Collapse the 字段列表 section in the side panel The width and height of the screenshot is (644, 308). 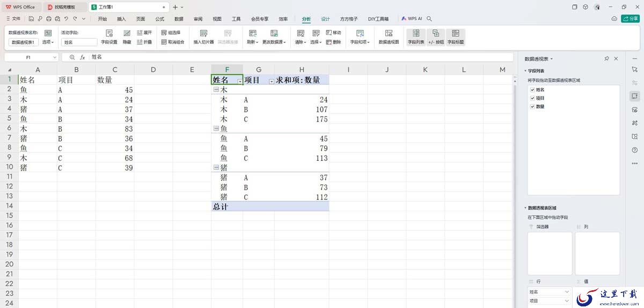[x=526, y=71]
